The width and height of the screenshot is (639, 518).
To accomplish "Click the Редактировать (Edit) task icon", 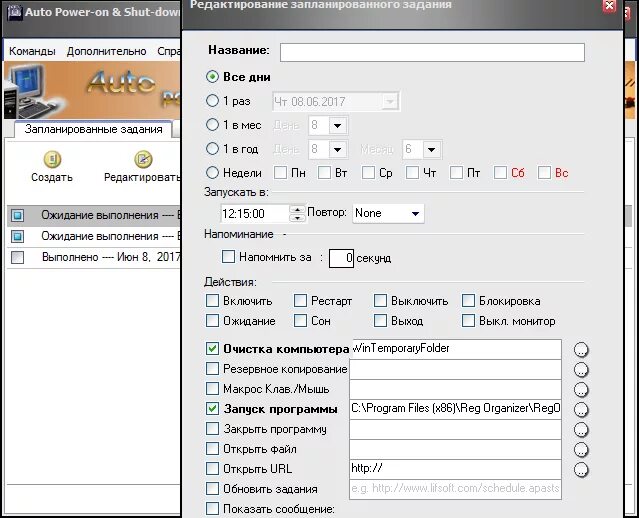I will pos(143,159).
